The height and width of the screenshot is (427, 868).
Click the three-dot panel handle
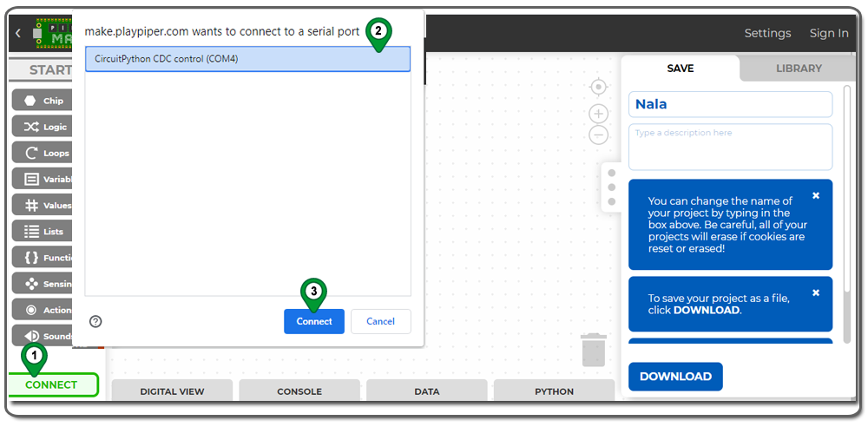(x=611, y=187)
